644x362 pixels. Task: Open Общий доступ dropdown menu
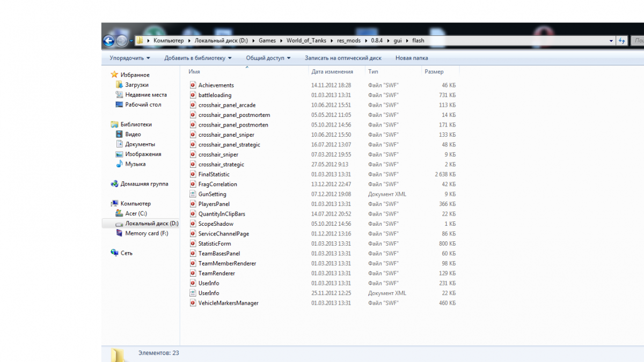pos(268,58)
